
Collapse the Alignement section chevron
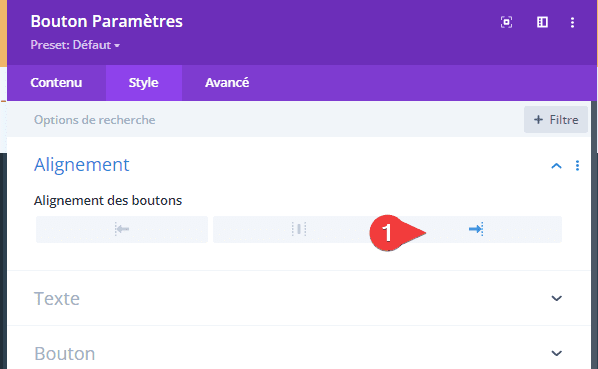[556, 166]
